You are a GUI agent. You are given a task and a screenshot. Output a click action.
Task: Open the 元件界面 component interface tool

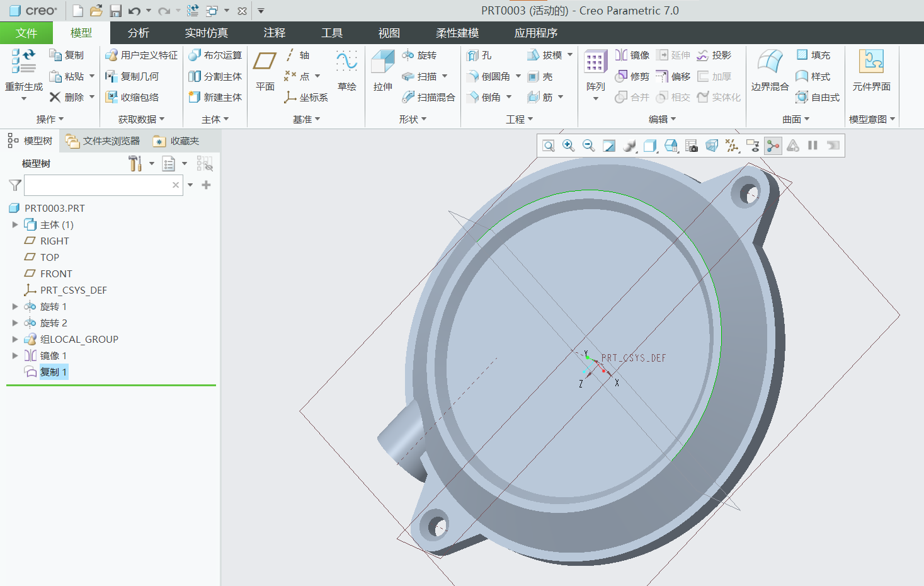tap(872, 71)
